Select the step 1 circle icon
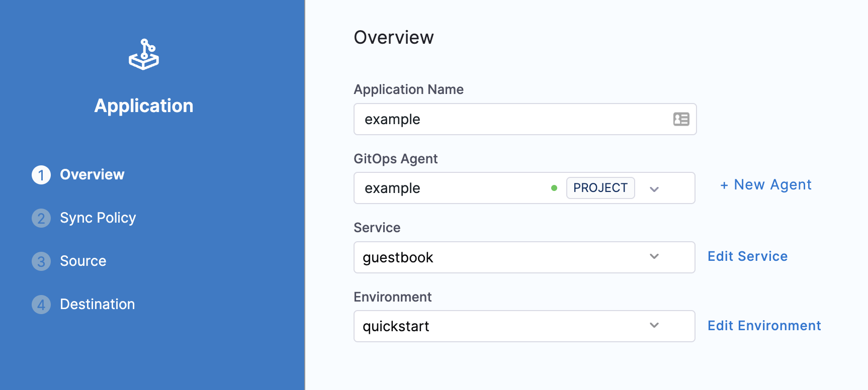The height and width of the screenshot is (390, 868). pyautogui.click(x=41, y=175)
